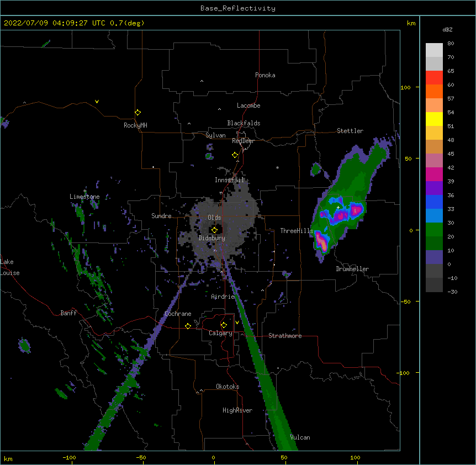This screenshot has height=465, width=476.
Task: Click the white asterisk above Limestone label
Action: pos(84,191)
